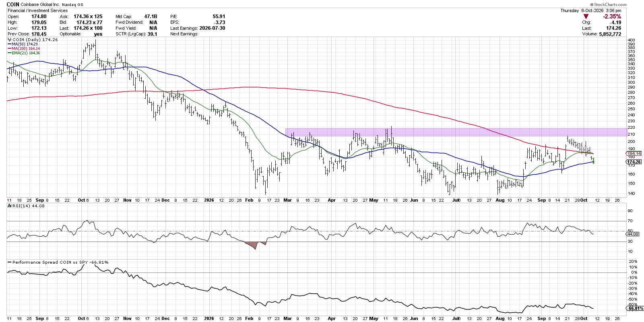Select the 184.14 red price tag on the axis
This screenshot has width=644, height=322.
click(x=634, y=153)
